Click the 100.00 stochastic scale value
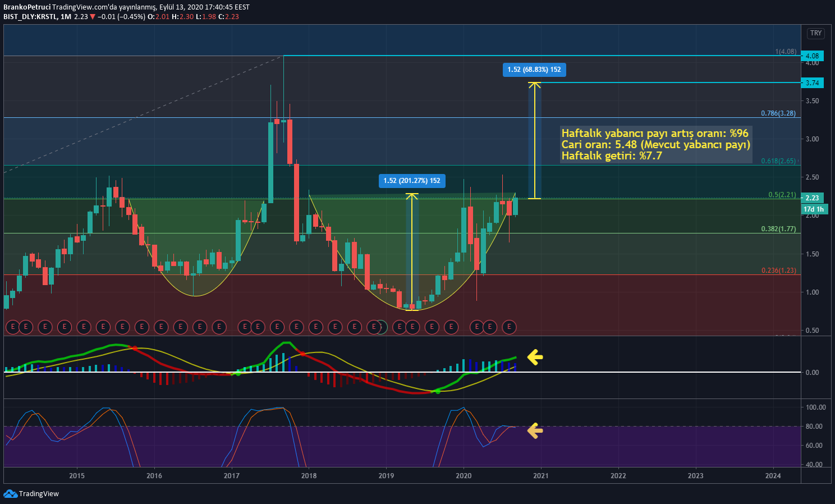 coord(815,407)
